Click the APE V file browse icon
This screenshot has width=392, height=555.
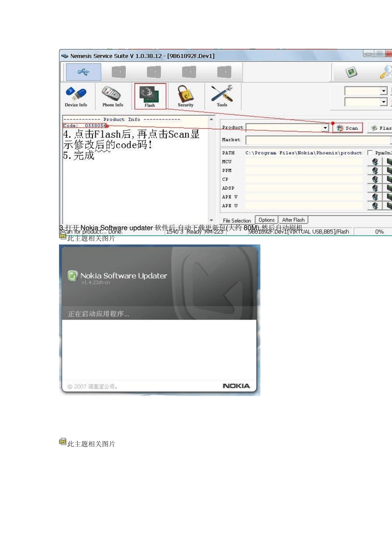click(375, 197)
